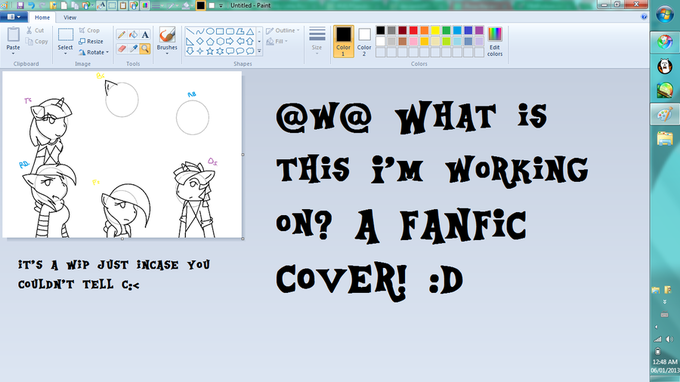Select the Eraser tool
The image size is (680, 382).
122,48
